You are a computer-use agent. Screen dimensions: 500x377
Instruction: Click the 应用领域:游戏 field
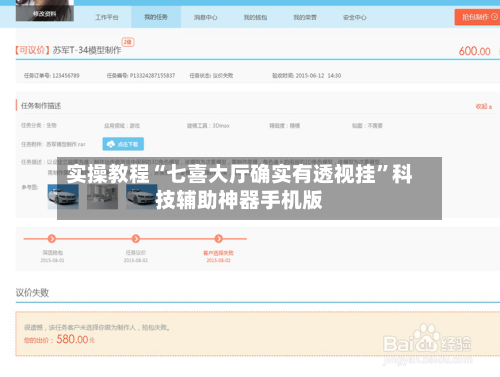122,126
